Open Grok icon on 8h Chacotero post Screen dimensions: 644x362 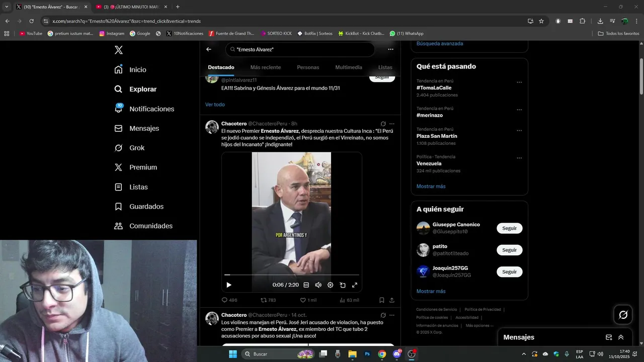[x=383, y=124]
